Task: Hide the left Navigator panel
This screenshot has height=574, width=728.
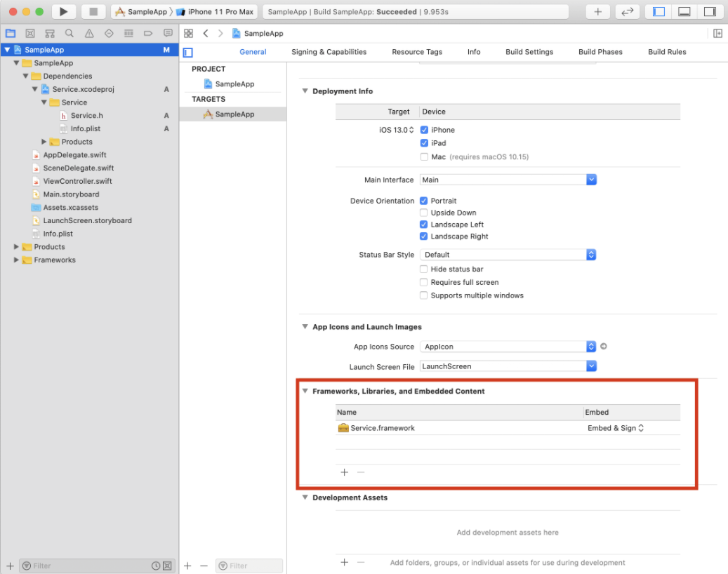Action: click(658, 12)
